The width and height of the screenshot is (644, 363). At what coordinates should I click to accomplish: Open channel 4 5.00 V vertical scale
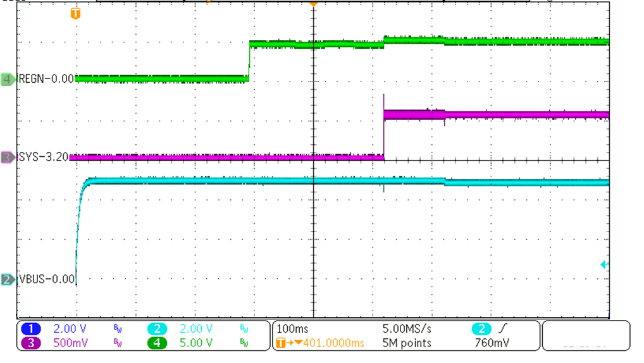pyautogui.click(x=196, y=343)
